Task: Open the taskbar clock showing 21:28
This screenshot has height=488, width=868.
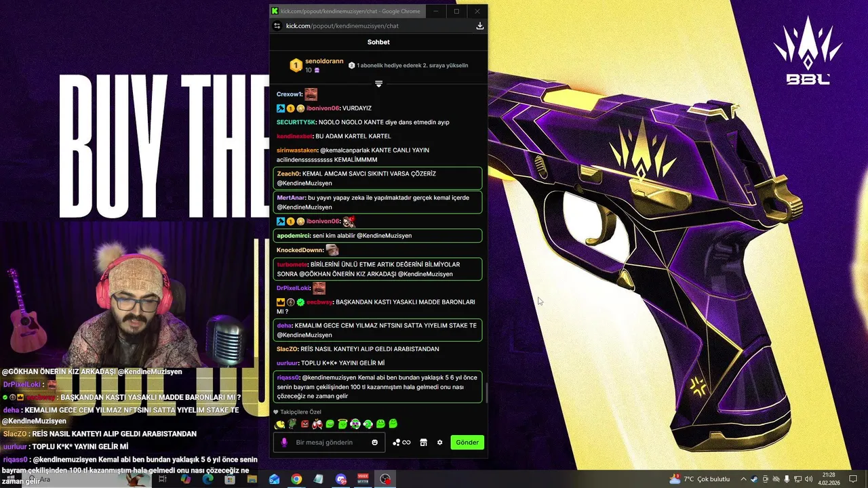Action: point(829,479)
